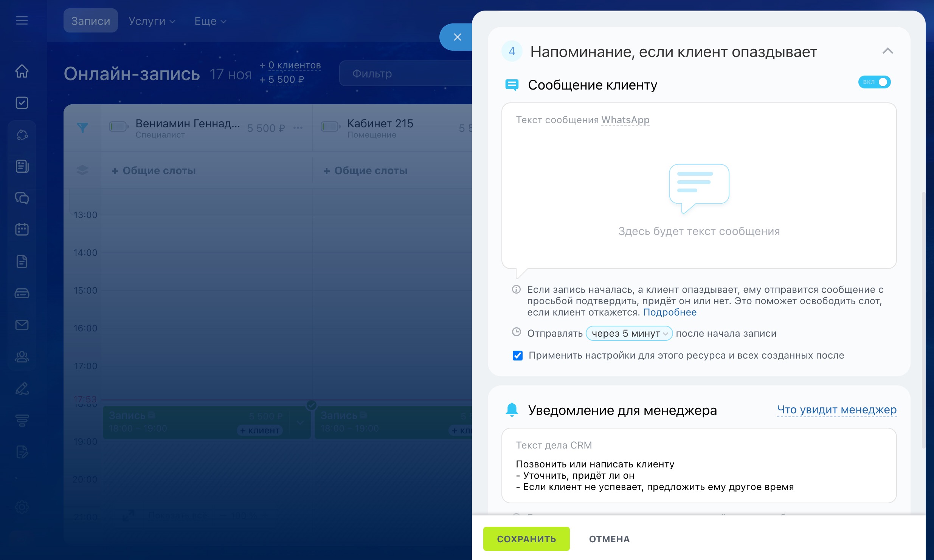The image size is (934, 560).
Task: Collapse the late client reminder section
Action: click(887, 51)
